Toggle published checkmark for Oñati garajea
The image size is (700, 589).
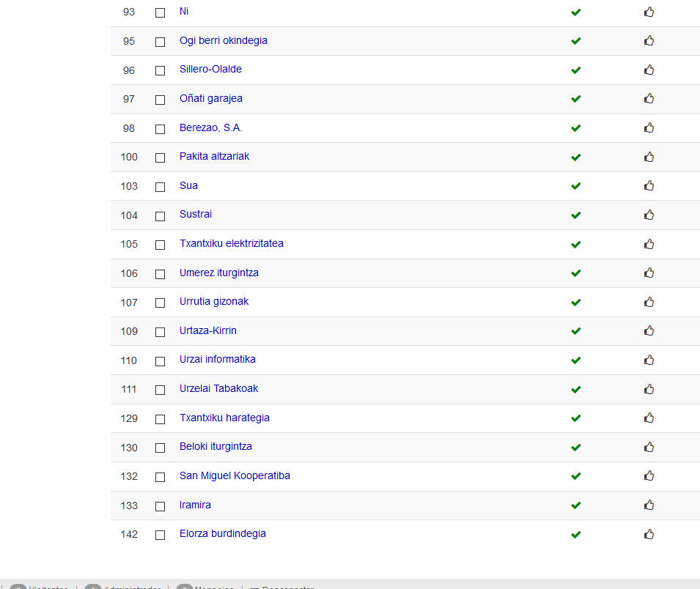coord(576,99)
